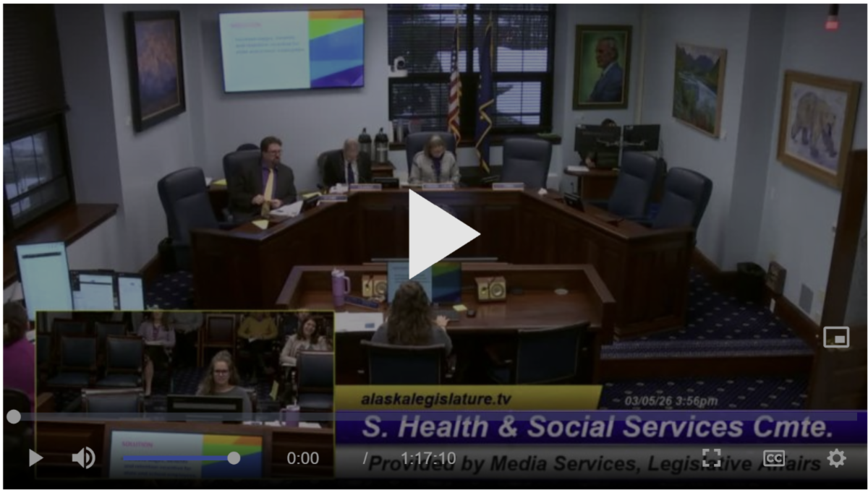The height and width of the screenshot is (490, 868).
Task: Mute audio with the speaker icon
Action: point(84,457)
